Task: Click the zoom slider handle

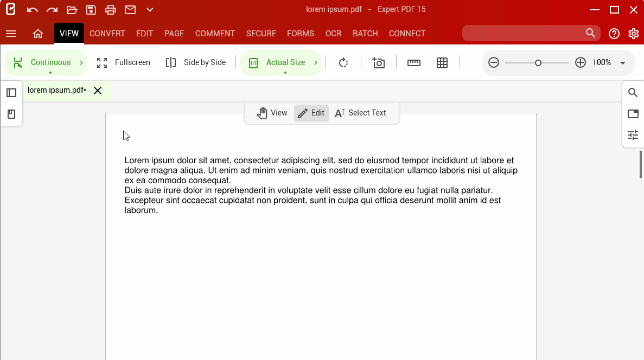Action: click(538, 63)
